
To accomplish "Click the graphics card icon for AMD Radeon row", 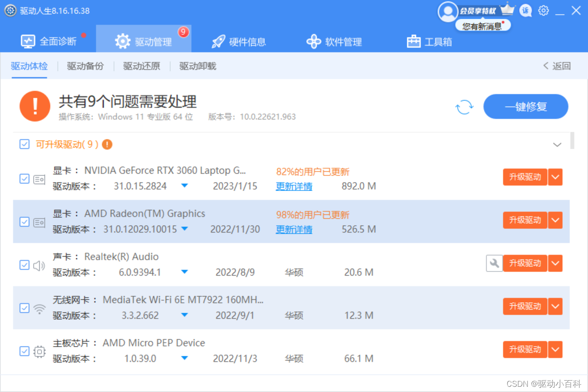I will 39,222.
